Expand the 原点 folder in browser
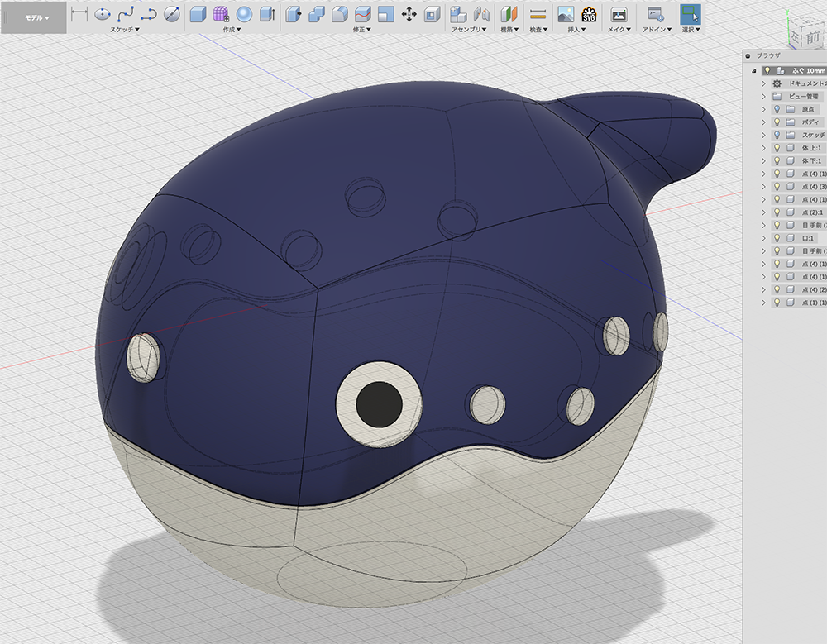Screen dimensions: 827x644 tap(764, 109)
